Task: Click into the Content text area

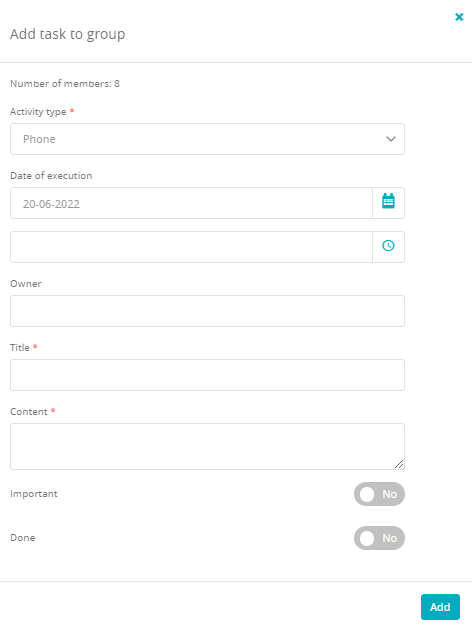Action: coord(207,446)
